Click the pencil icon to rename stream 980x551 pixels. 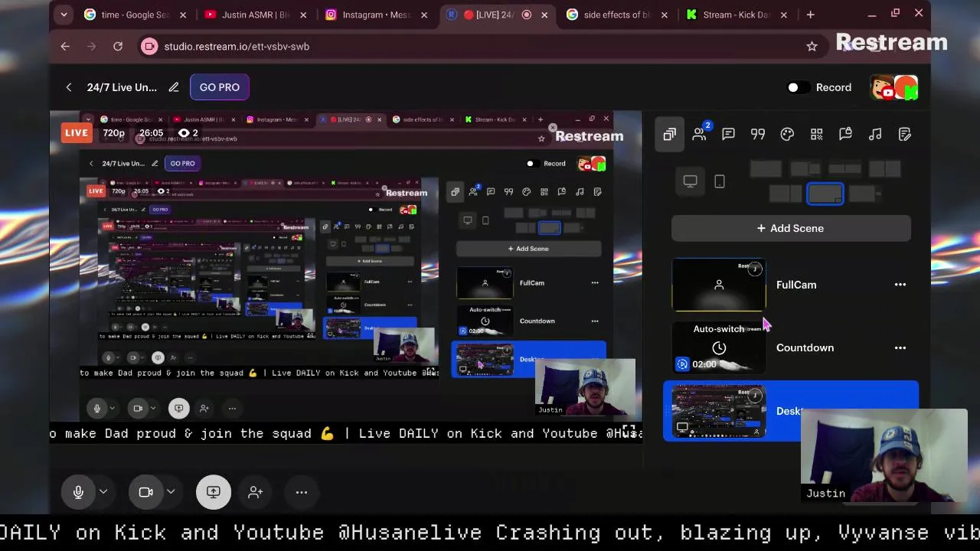[x=174, y=87]
